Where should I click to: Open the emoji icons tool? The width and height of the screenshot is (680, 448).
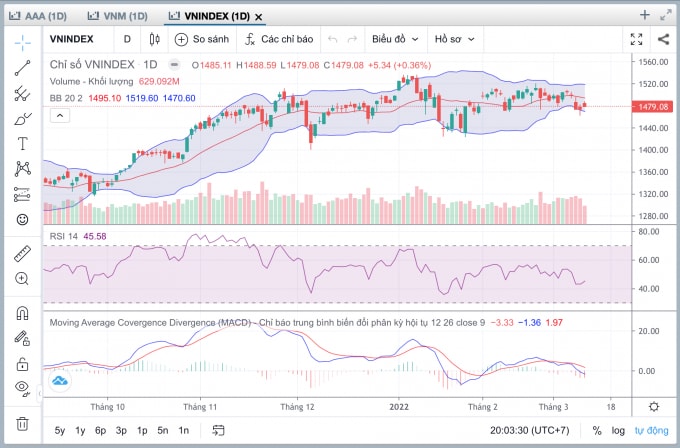[x=23, y=219]
